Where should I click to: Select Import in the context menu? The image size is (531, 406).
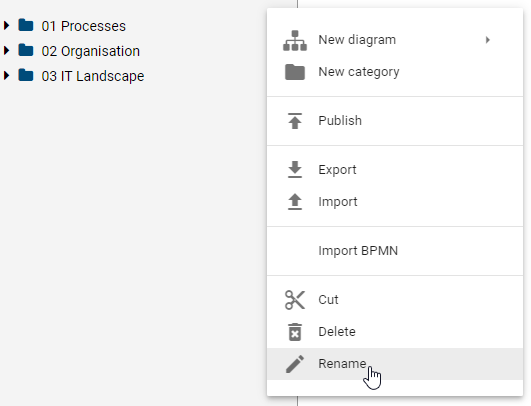pyautogui.click(x=395, y=202)
